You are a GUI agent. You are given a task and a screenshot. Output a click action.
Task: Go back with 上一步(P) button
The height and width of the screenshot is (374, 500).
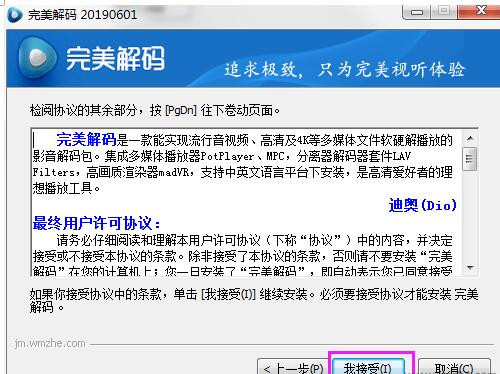tap(293, 367)
